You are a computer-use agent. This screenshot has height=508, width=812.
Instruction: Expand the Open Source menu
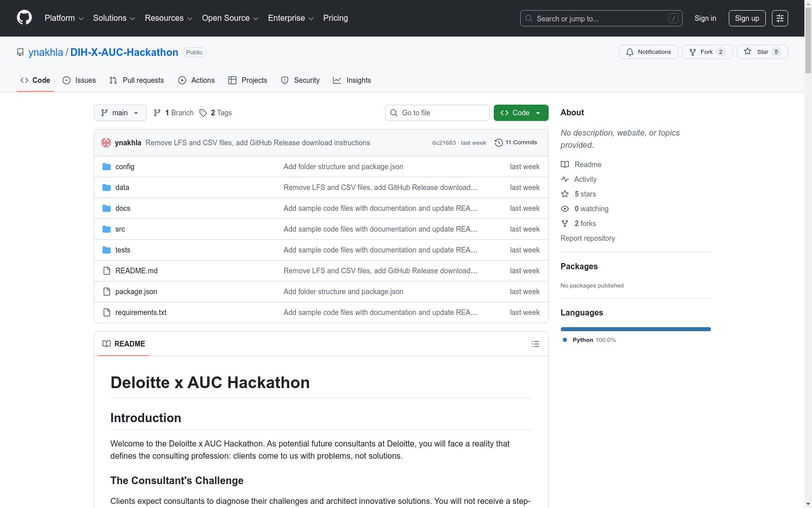pos(230,18)
